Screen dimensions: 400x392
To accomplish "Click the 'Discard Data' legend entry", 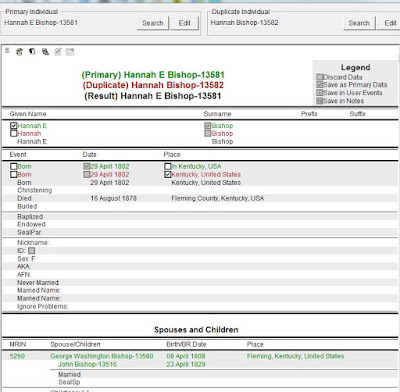I will [x=339, y=77].
